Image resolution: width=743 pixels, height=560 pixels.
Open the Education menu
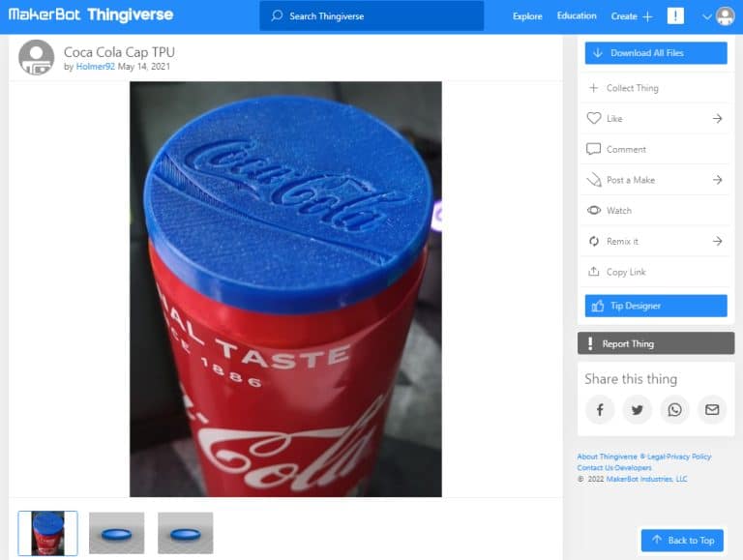577,16
